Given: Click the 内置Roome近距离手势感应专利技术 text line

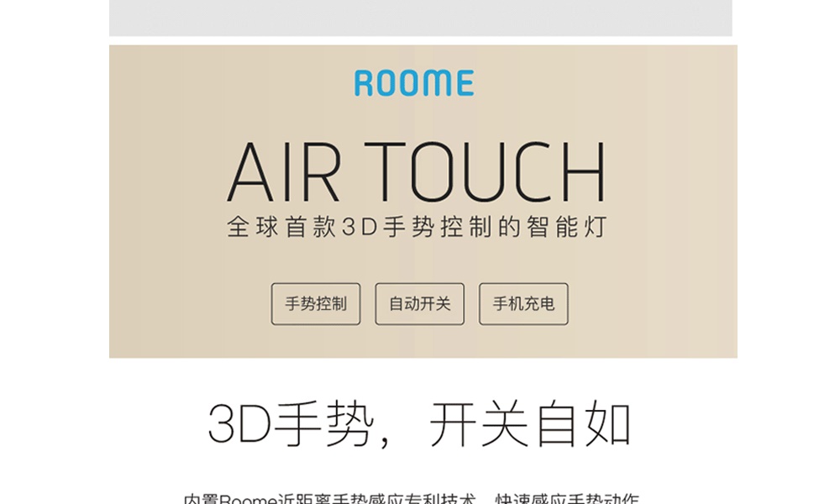Looking at the screenshot, I should pos(329,499).
